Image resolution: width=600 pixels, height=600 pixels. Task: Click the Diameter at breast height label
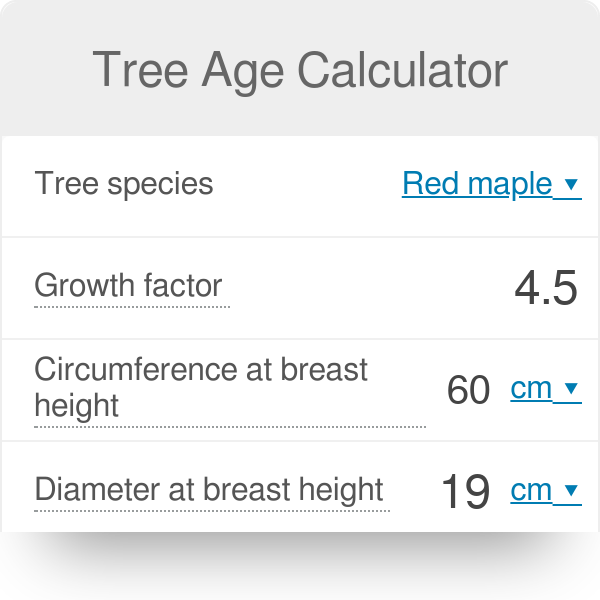click(209, 490)
